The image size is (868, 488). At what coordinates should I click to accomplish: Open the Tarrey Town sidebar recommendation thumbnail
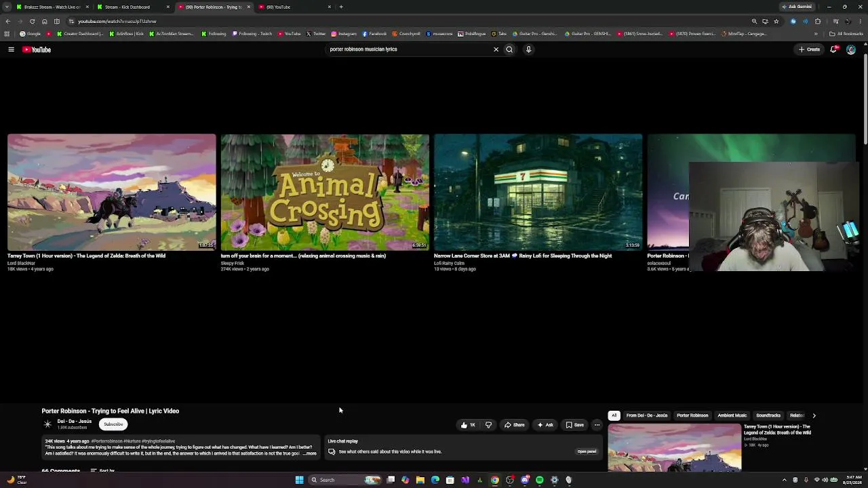click(x=675, y=447)
